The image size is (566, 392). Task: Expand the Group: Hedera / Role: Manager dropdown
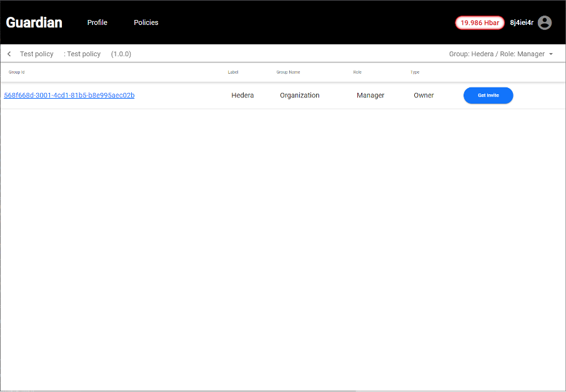[x=497, y=54]
